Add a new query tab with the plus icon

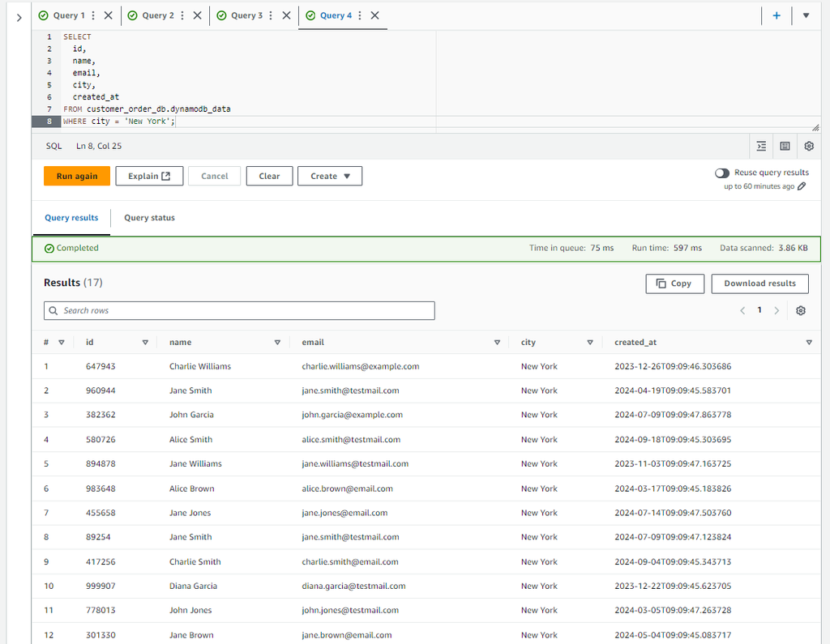pyautogui.click(x=776, y=15)
